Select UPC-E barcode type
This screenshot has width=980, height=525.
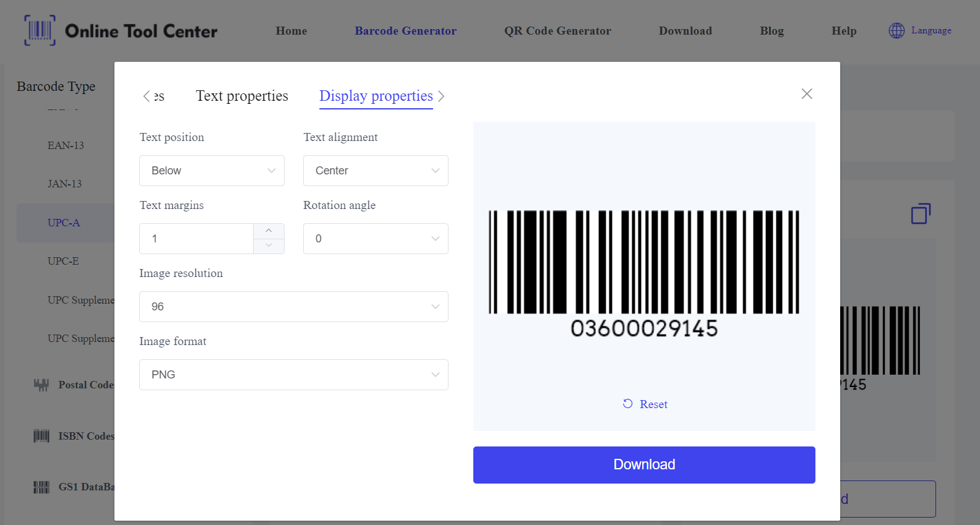click(x=63, y=261)
